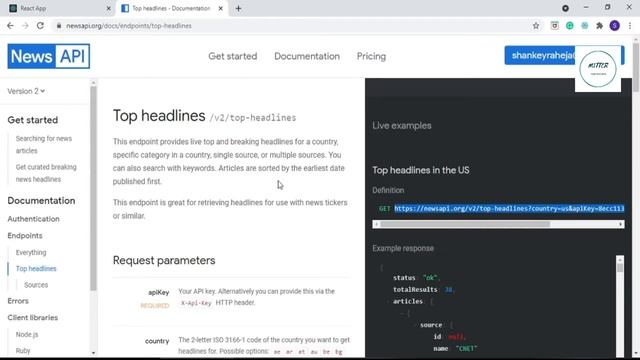Open Sources under Top headlines
This screenshot has height=360, width=640.
pyautogui.click(x=36, y=285)
